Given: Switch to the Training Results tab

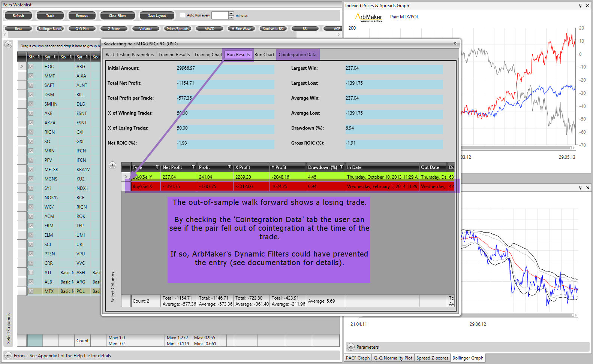Looking at the screenshot, I should [x=174, y=55].
